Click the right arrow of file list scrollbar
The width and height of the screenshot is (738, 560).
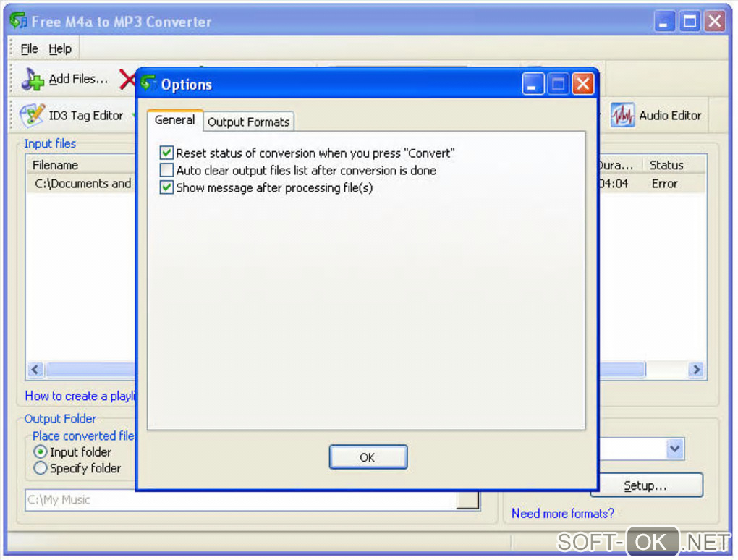(x=697, y=370)
